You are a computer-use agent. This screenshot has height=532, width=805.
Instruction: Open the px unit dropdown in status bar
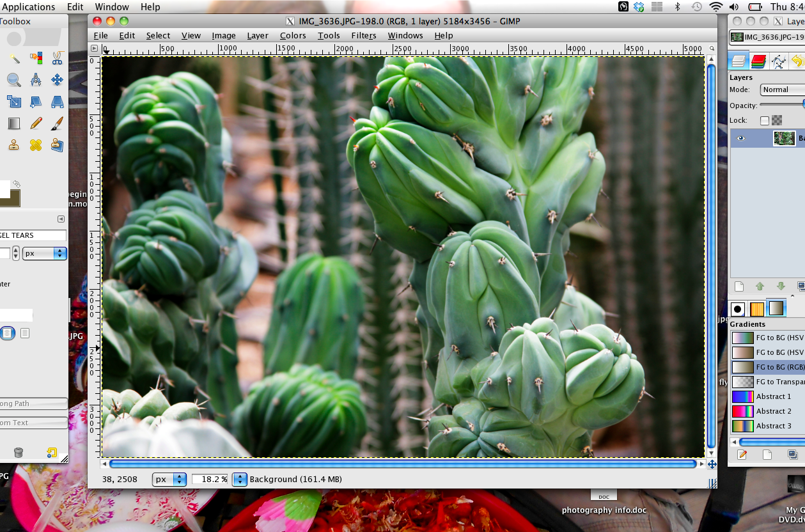tap(169, 479)
